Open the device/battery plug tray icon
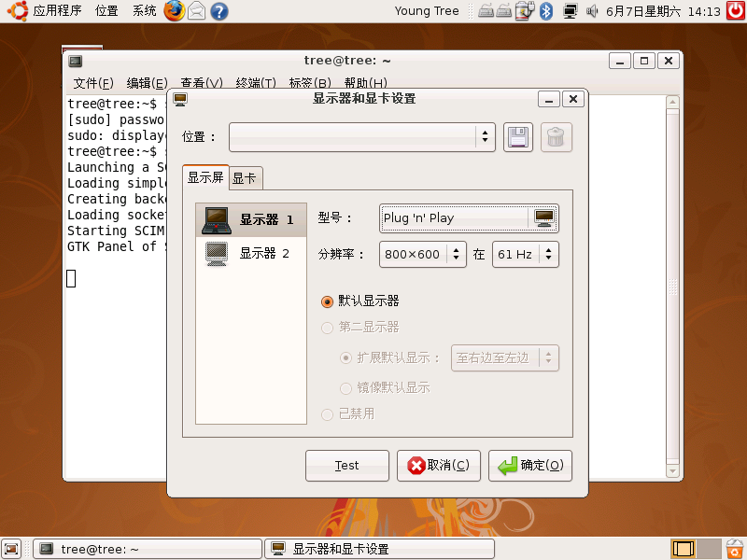 coord(525,11)
